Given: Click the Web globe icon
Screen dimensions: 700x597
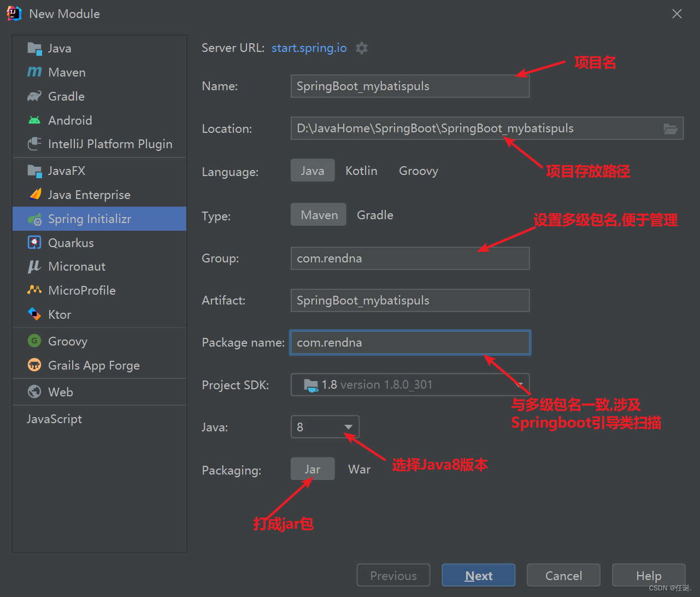Looking at the screenshot, I should 34,391.
